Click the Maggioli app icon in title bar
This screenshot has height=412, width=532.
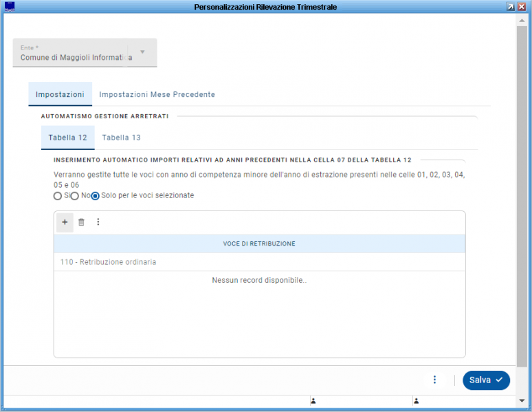pos(10,7)
